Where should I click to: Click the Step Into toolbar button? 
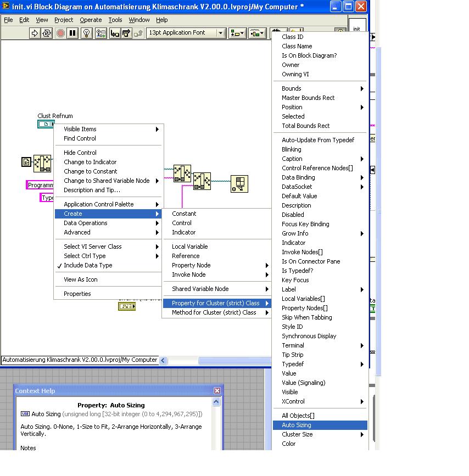[115, 33]
